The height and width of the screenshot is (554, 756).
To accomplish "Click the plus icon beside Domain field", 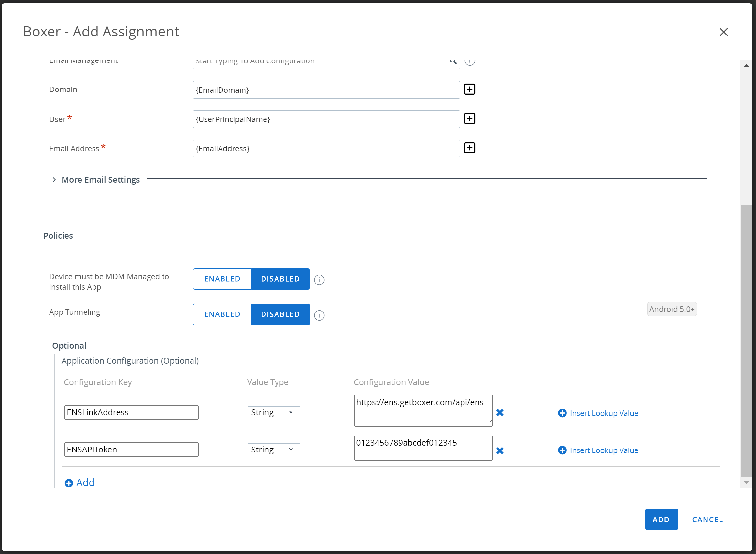I will click(x=469, y=90).
